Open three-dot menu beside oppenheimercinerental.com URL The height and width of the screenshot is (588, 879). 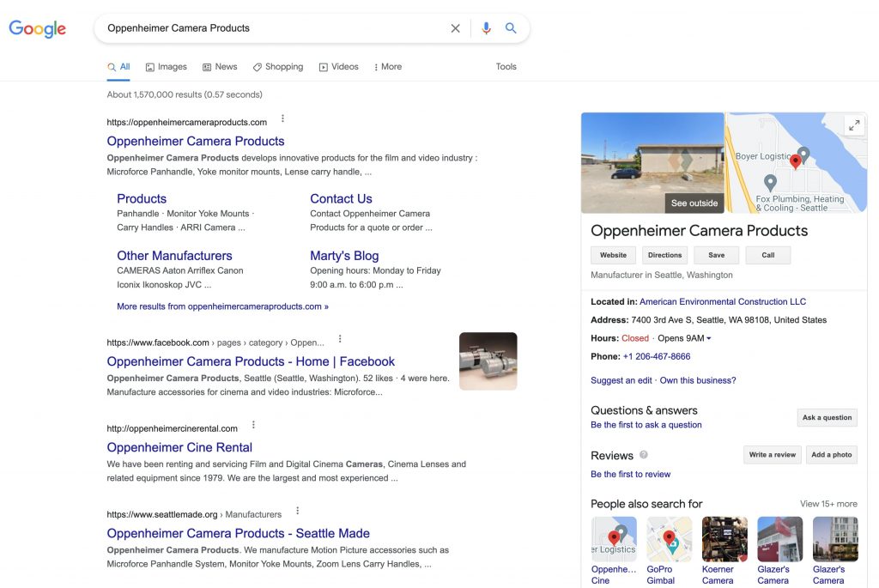(253, 425)
